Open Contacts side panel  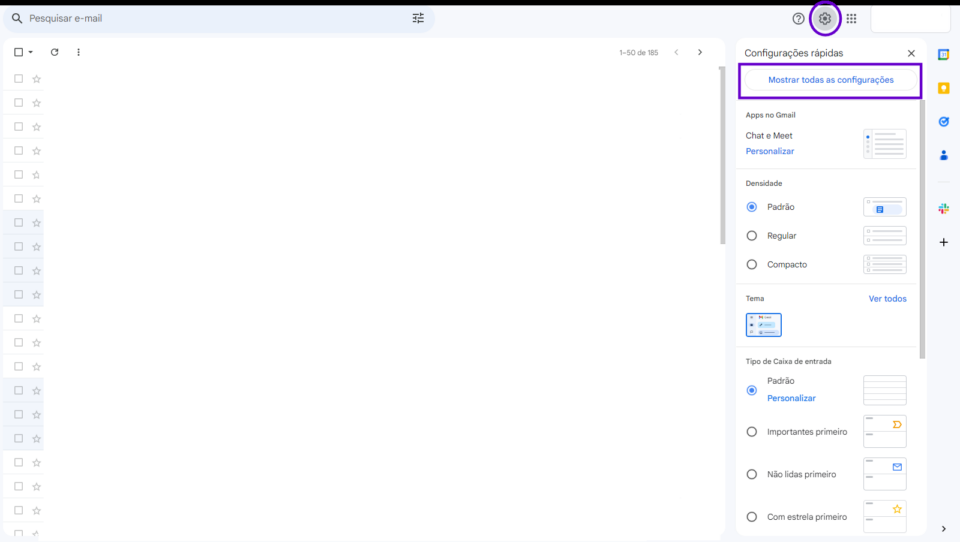click(x=943, y=155)
